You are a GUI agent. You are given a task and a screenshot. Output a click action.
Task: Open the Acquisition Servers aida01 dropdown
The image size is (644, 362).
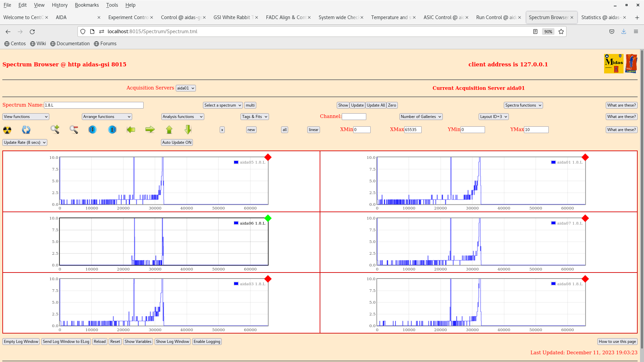(185, 88)
